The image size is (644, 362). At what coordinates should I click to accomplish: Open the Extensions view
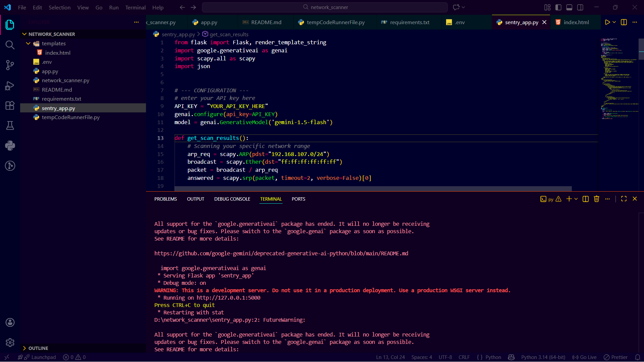coord(10,105)
